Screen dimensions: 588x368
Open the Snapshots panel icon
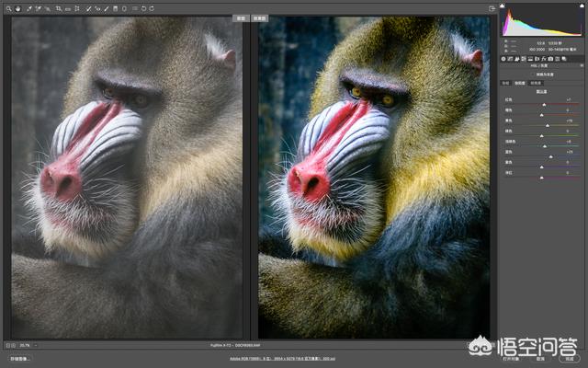[x=564, y=59]
